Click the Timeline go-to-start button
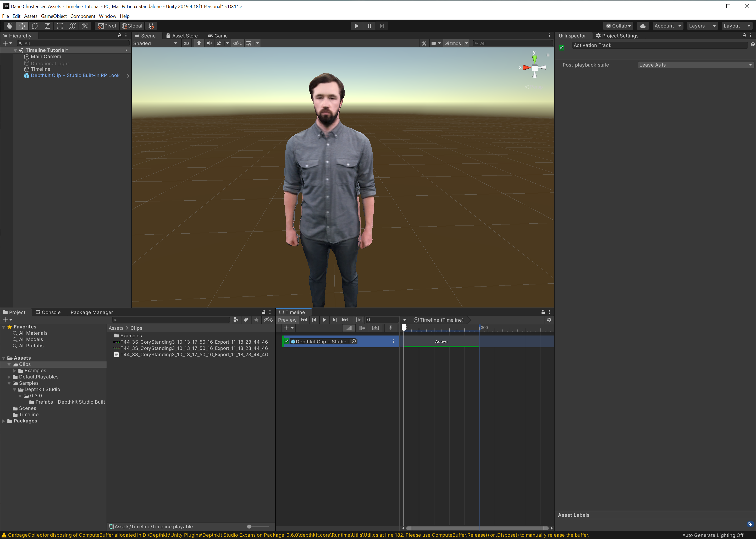The width and height of the screenshot is (756, 539). click(x=304, y=320)
